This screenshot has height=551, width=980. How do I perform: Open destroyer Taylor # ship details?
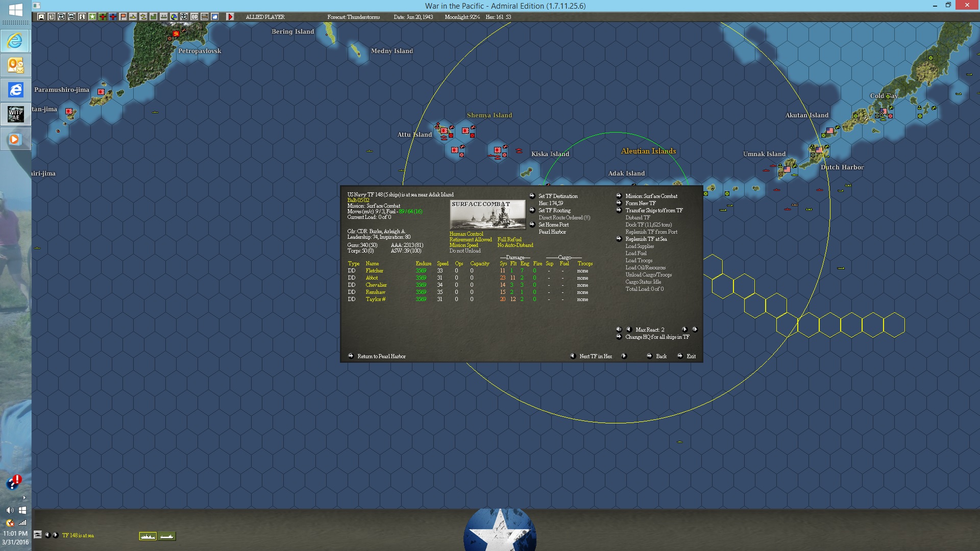375,299
